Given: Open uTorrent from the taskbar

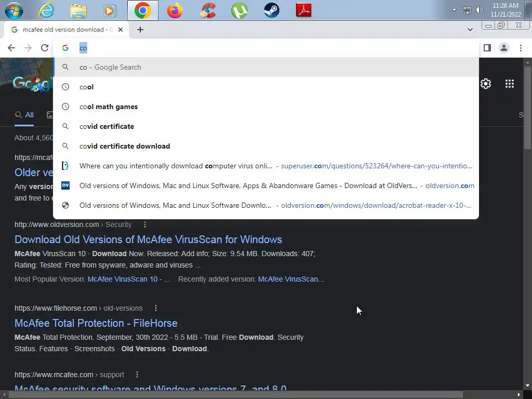Looking at the screenshot, I should [239, 10].
